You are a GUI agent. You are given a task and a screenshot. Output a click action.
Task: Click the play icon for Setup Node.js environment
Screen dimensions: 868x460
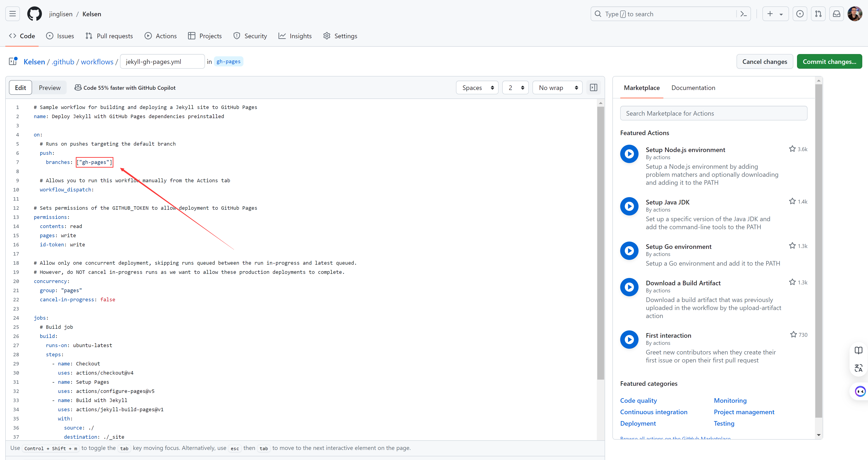point(629,154)
